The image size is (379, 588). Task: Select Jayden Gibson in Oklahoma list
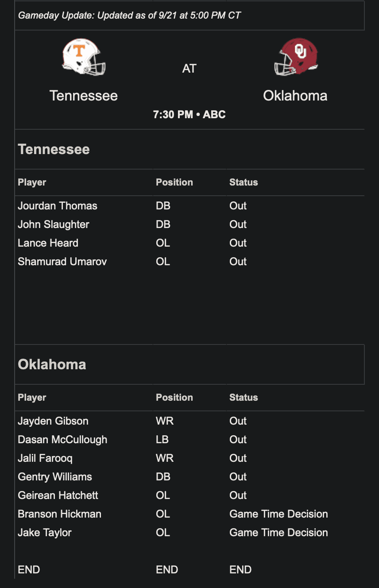click(53, 421)
